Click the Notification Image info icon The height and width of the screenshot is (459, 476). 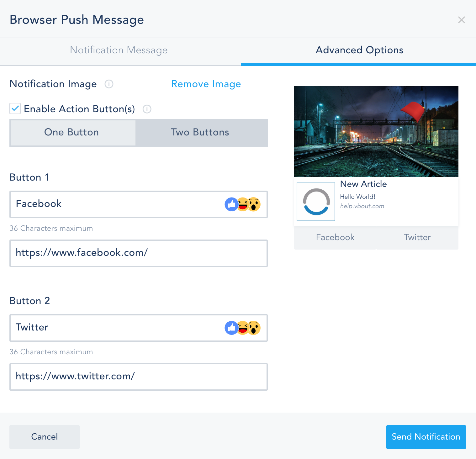tap(109, 84)
